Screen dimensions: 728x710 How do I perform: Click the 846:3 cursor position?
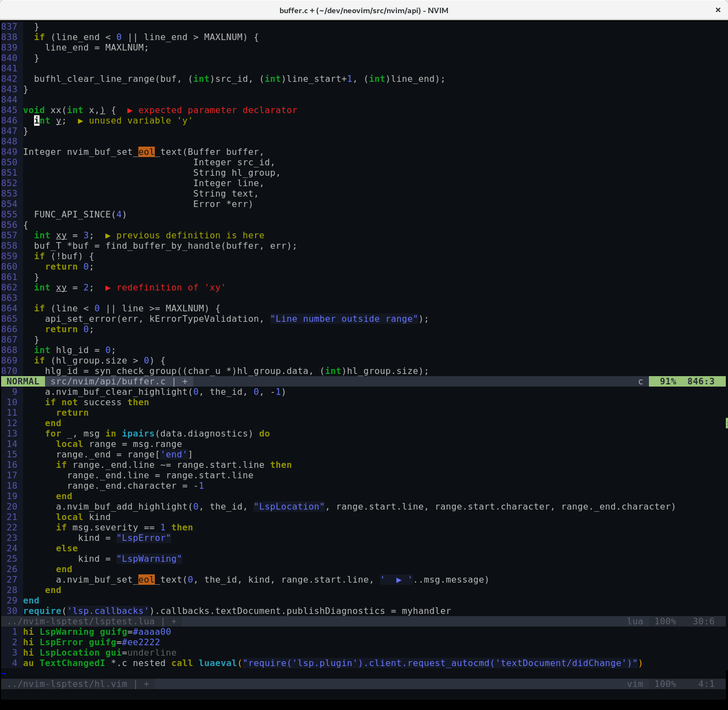point(701,382)
